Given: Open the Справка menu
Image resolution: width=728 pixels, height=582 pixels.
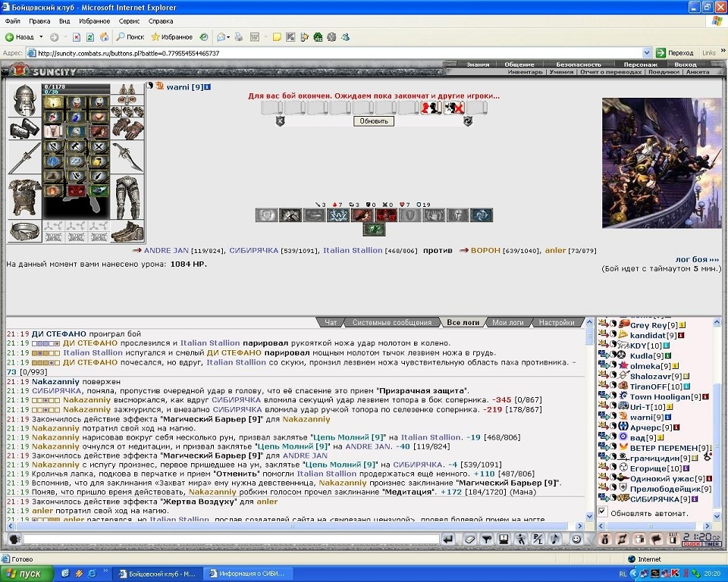Looking at the screenshot, I should (x=161, y=21).
